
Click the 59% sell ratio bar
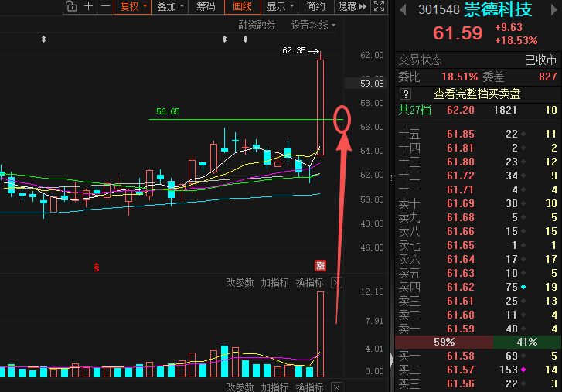[x=444, y=342]
